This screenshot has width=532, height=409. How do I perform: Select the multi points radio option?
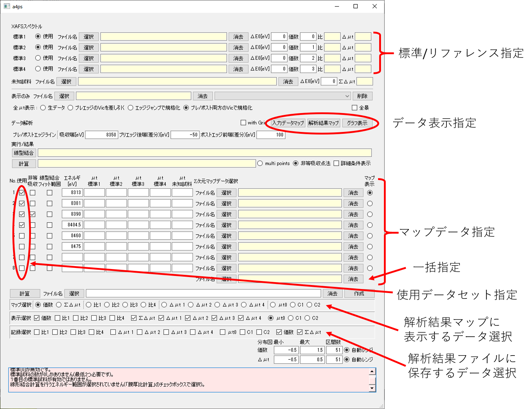coord(260,163)
